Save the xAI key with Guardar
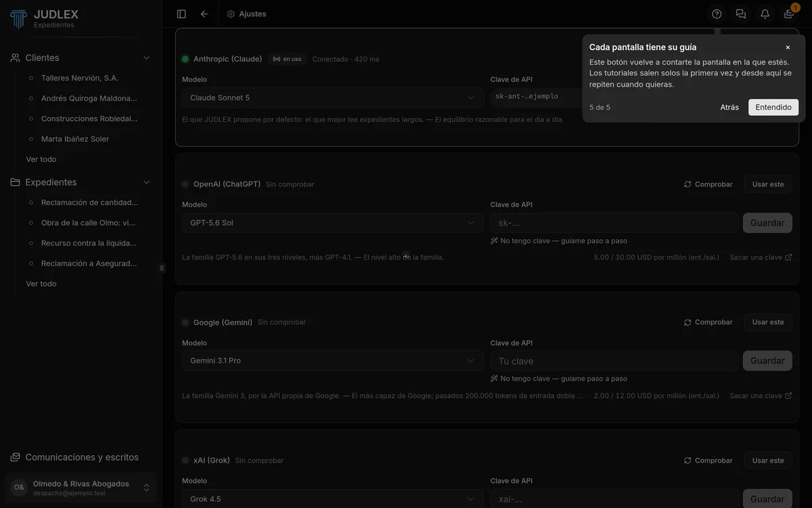 (767, 499)
